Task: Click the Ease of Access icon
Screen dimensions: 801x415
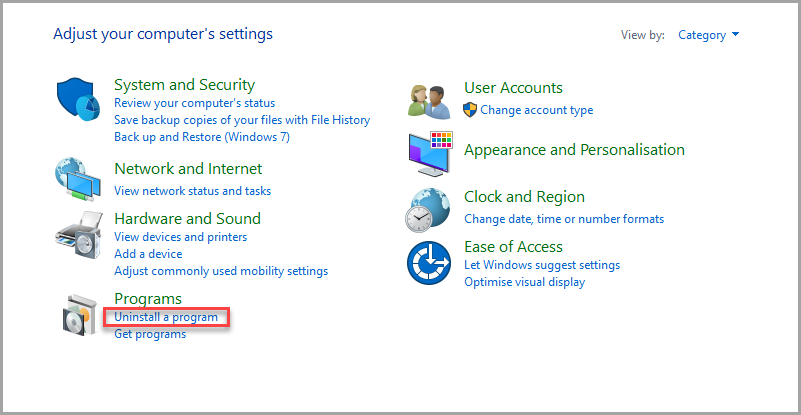Action: coord(428,262)
